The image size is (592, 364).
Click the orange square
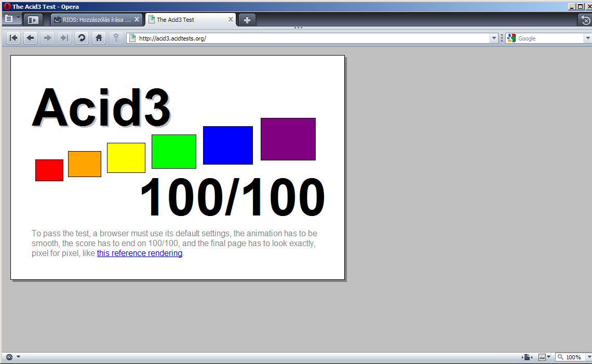[85, 164]
